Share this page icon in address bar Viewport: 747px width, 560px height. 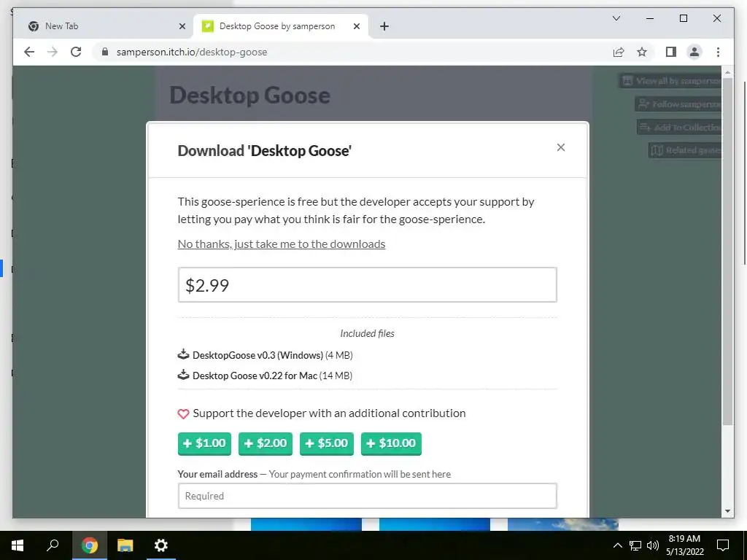pyautogui.click(x=619, y=52)
